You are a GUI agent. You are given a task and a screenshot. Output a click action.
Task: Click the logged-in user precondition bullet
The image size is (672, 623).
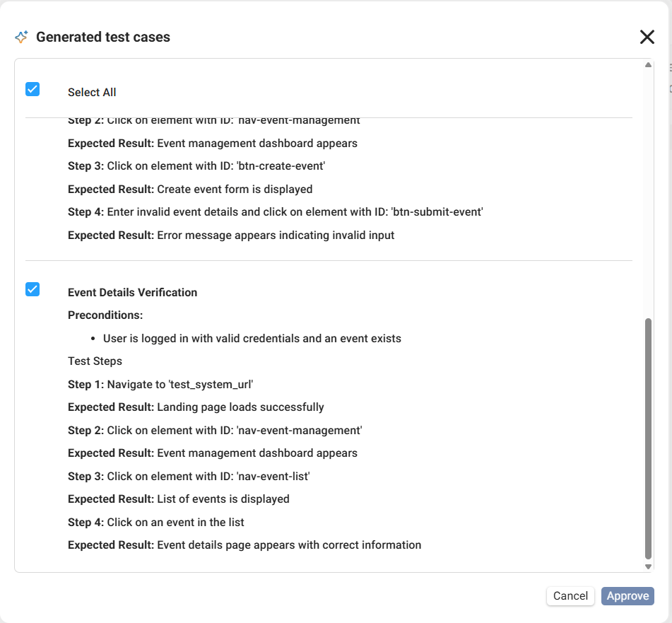tap(252, 339)
